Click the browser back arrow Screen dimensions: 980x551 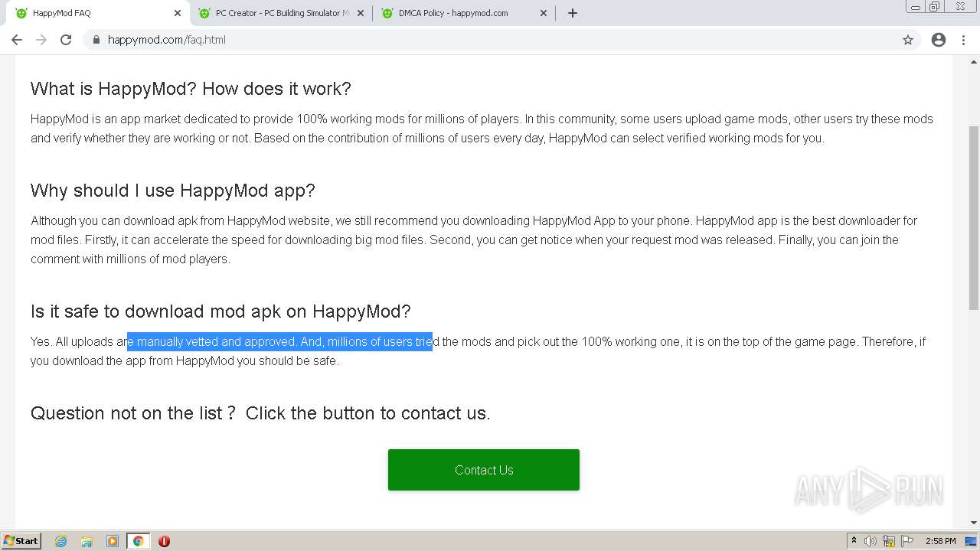click(x=17, y=40)
